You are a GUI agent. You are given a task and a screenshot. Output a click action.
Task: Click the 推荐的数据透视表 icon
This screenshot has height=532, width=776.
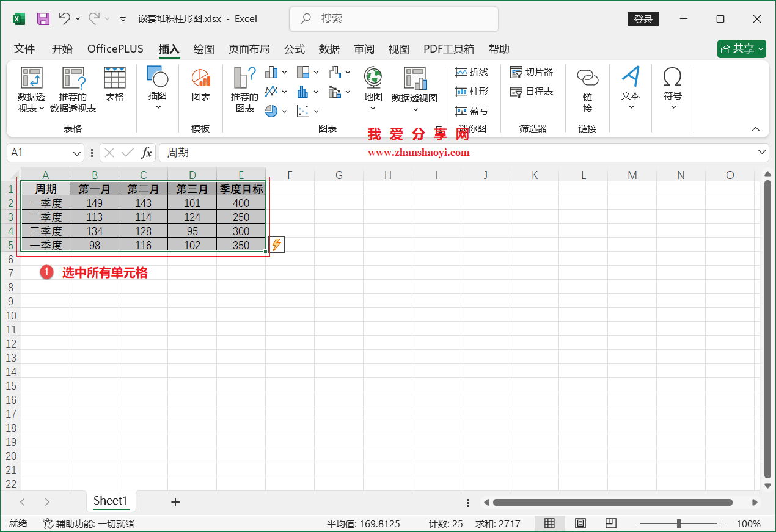[73, 89]
